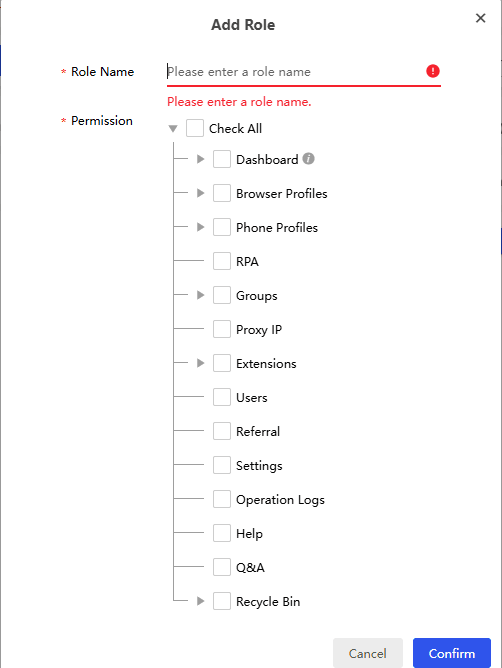
Task: Select the Settings tree item label
Action: point(259,466)
